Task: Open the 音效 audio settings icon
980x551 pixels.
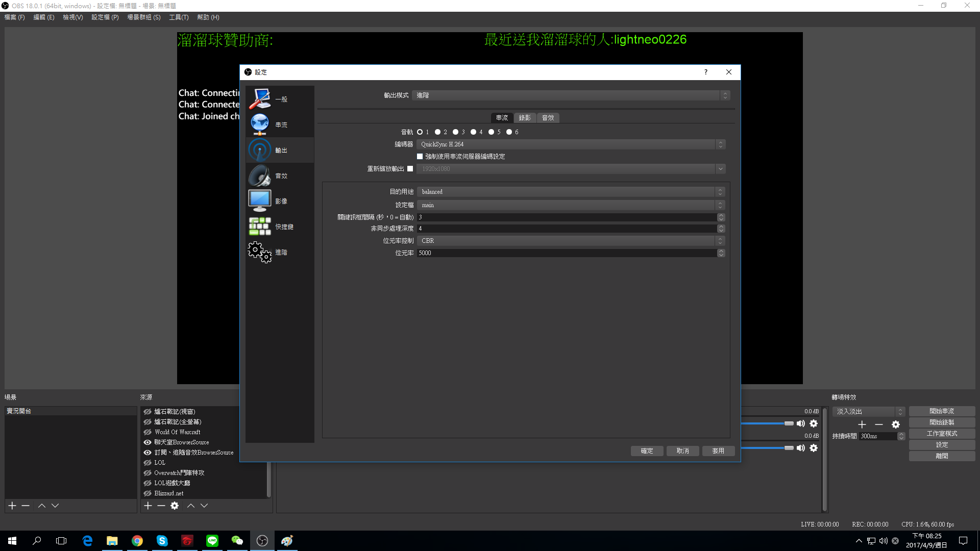Action: pyautogui.click(x=260, y=176)
